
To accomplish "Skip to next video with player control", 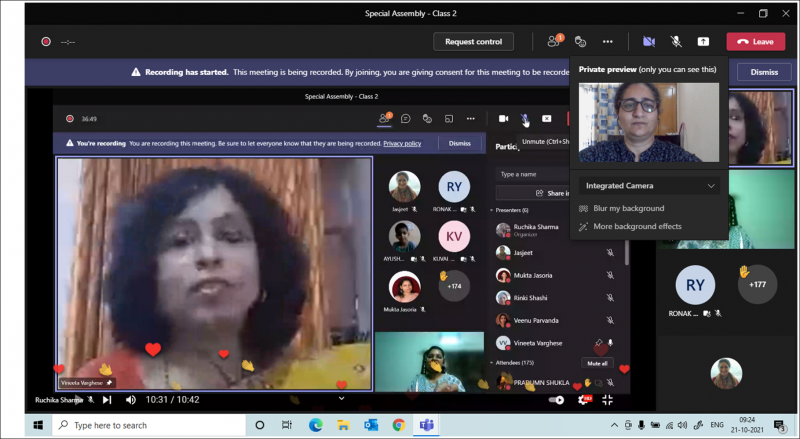I will point(107,400).
